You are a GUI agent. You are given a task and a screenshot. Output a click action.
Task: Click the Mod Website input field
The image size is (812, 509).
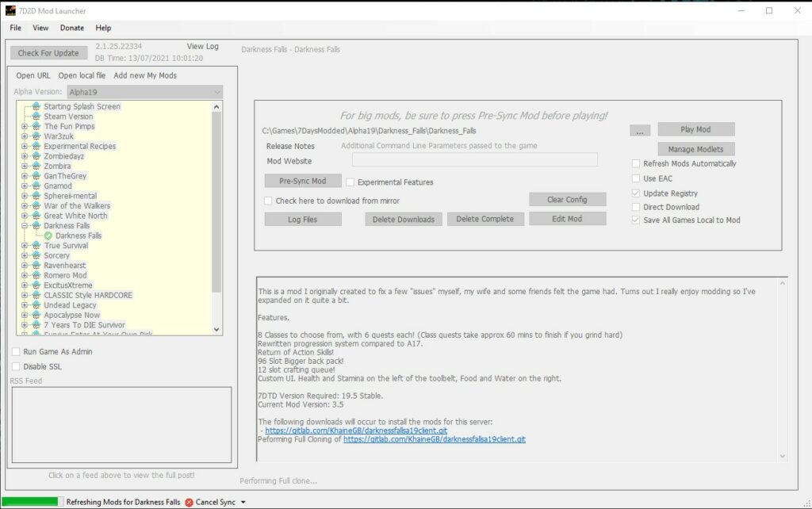coord(475,159)
